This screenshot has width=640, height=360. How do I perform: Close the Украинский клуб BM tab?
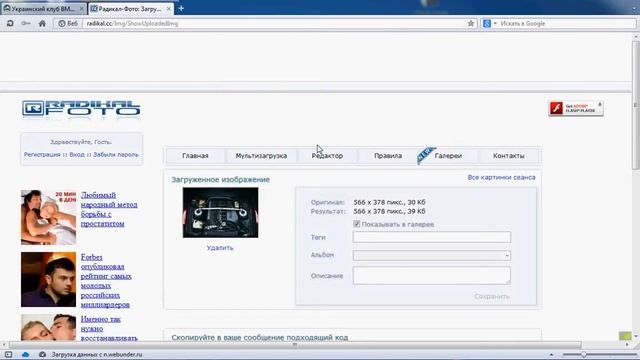coord(82,8)
